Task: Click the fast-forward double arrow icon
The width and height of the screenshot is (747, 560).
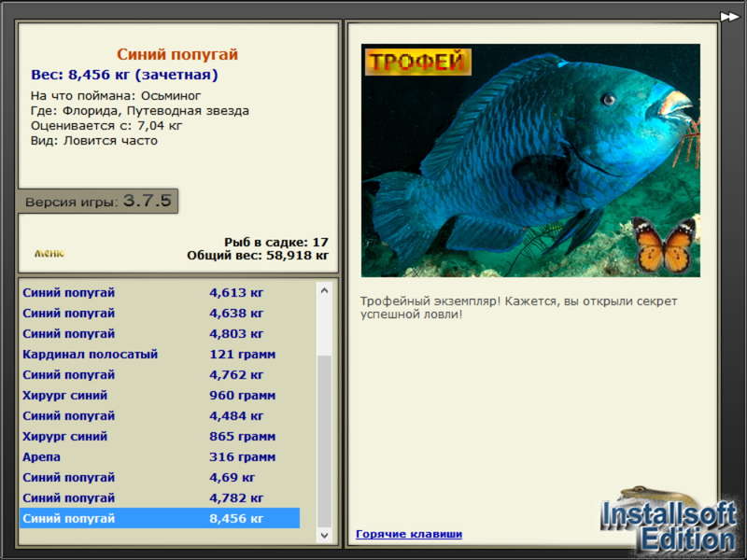Action: pyautogui.click(x=729, y=17)
